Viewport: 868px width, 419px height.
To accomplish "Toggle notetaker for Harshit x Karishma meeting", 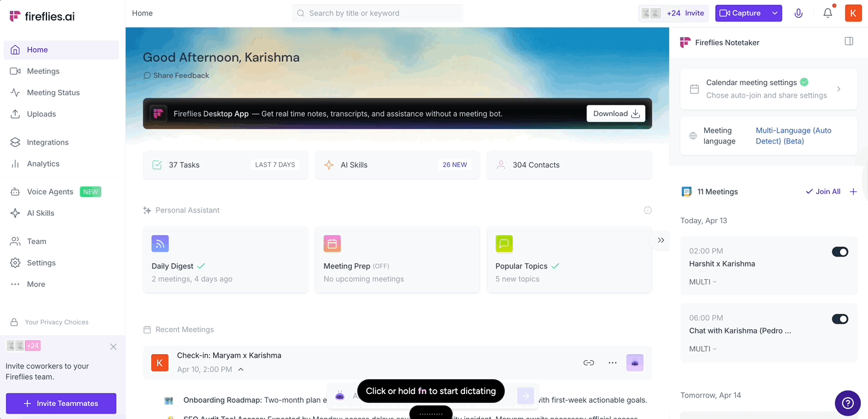I will (x=840, y=252).
